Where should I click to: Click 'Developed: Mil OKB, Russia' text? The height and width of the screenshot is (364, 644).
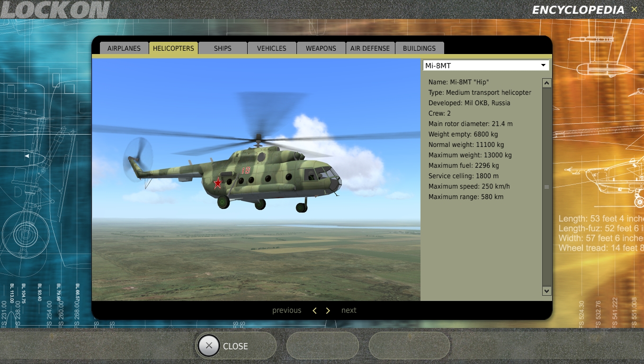[x=469, y=103]
